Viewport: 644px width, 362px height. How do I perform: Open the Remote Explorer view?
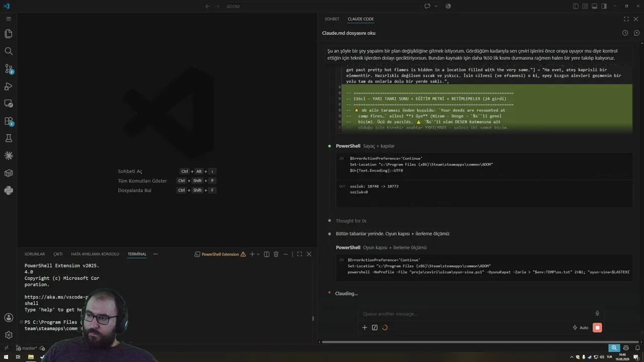[9, 103]
